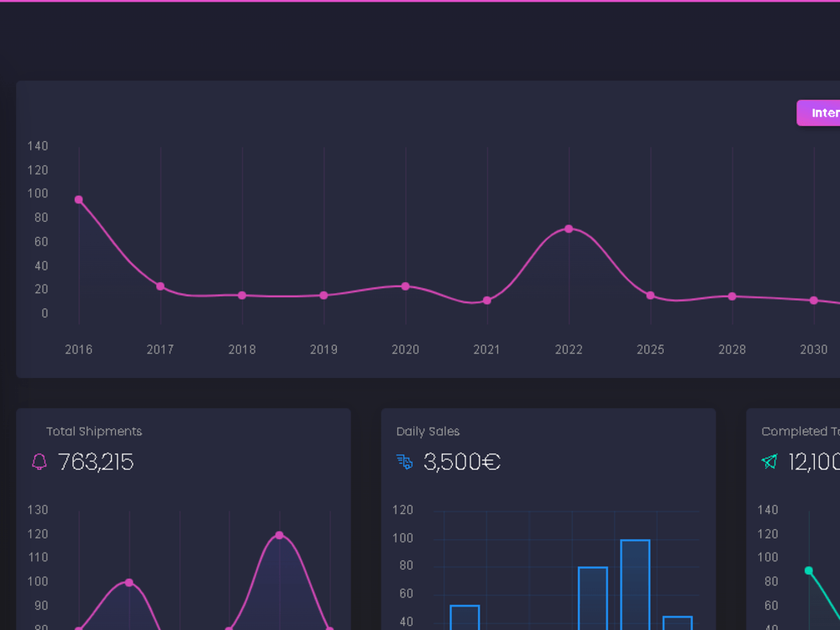Select the 120 peak marker in shipments mini chart
This screenshot has height=630, width=840.
279,533
